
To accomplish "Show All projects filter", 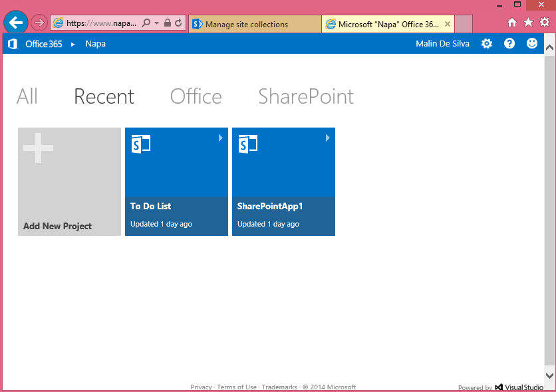I will 27,96.
